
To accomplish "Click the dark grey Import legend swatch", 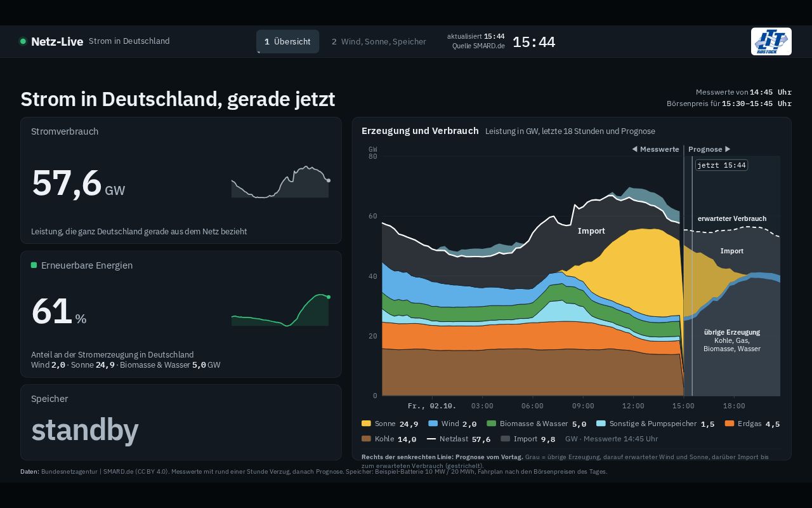I will (x=505, y=439).
